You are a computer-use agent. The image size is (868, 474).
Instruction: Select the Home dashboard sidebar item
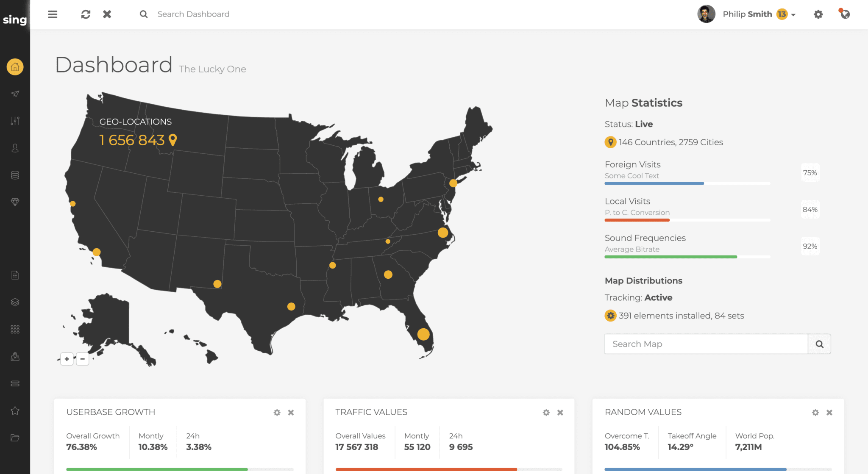coord(15,67)
